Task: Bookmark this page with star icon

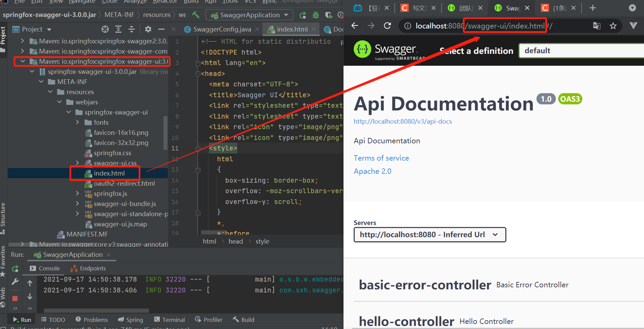Action: [x=613, y=26]
